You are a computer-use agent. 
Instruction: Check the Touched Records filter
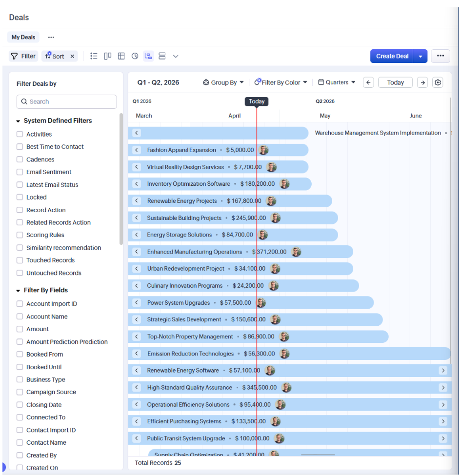tap(20, 260)
